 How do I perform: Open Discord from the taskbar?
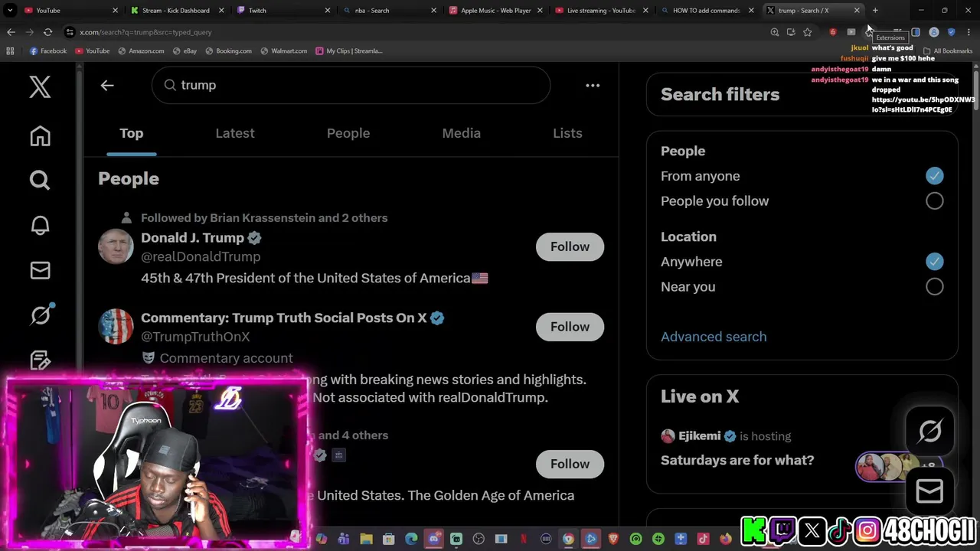coord(434,539)
